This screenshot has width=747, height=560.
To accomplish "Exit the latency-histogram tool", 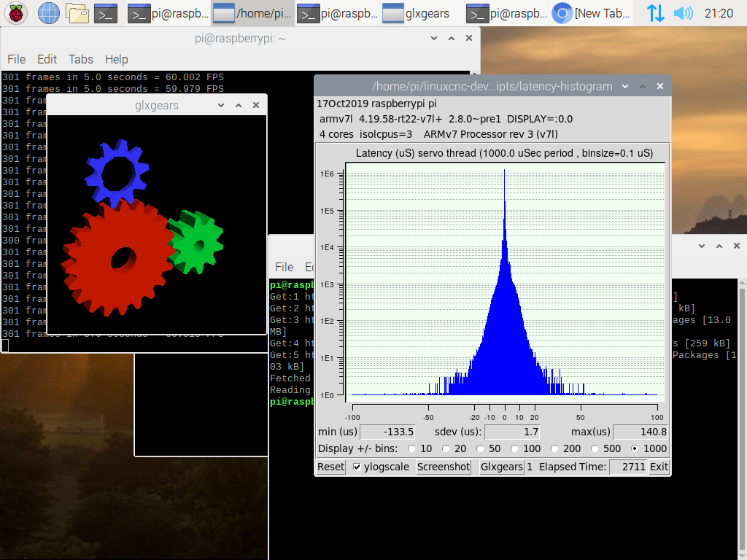I will click(659, 467).
